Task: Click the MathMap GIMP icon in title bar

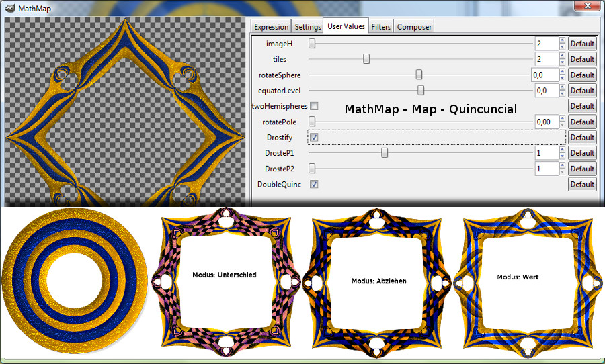Action: 9,8
